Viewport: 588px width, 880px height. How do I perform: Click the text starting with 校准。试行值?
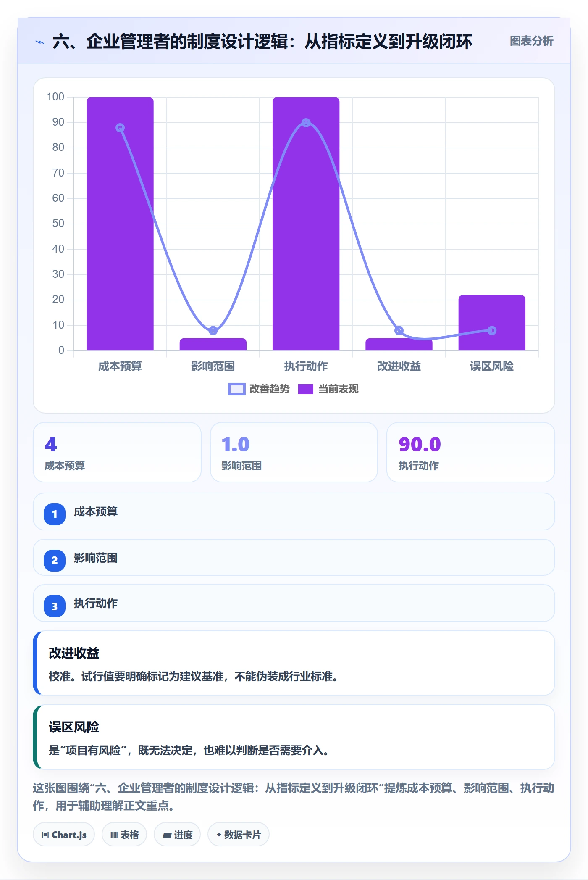[x=193, y=677]
